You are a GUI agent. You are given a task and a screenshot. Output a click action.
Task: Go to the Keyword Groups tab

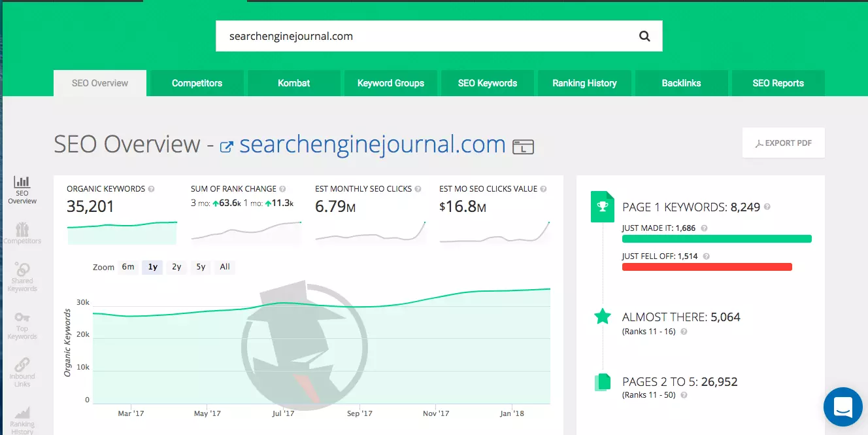pos(391,83)
